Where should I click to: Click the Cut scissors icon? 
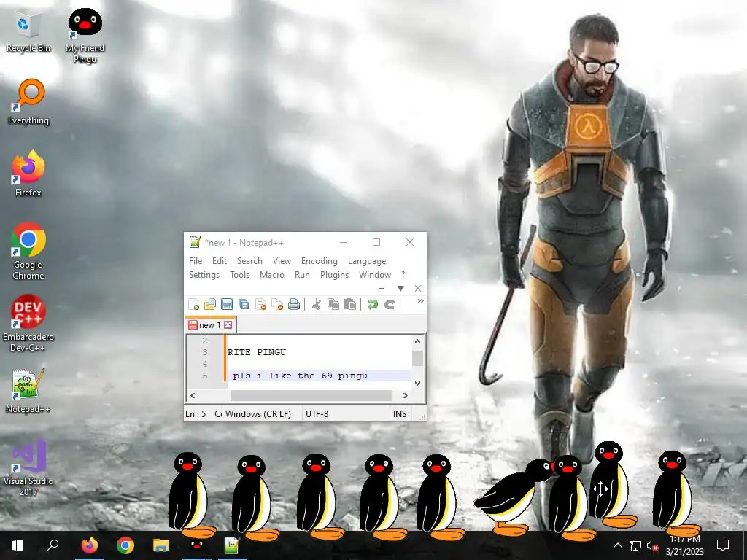[317, 304]
